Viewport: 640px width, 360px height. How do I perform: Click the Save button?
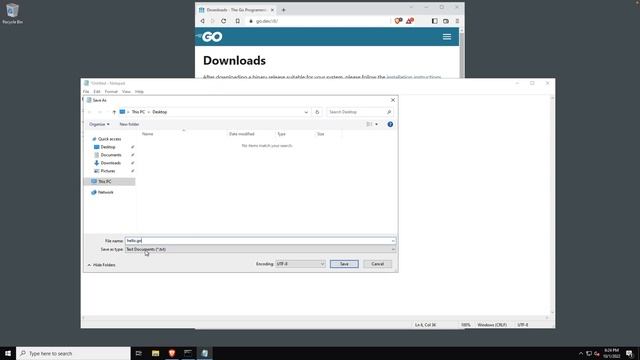[x=344, y=264]
